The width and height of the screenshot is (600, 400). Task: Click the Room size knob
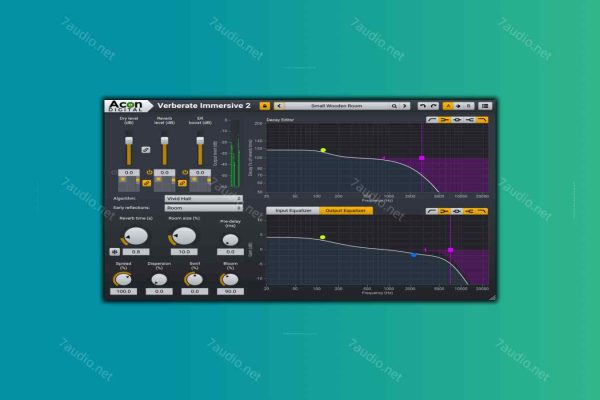[184, 236]
